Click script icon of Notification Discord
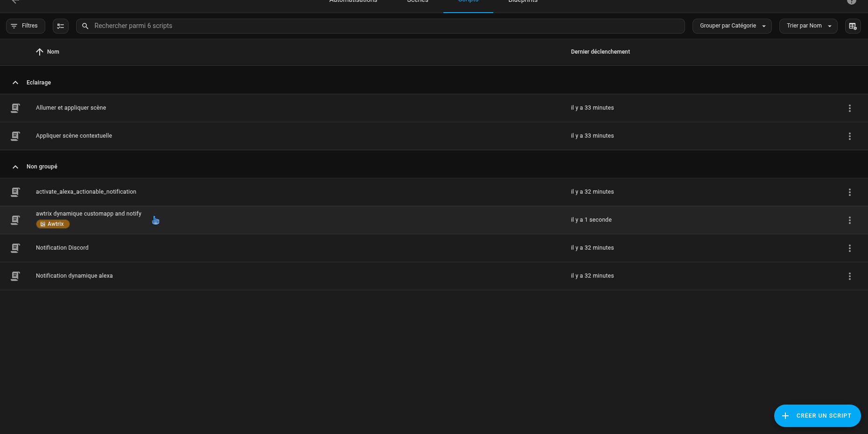 [15, 248]
